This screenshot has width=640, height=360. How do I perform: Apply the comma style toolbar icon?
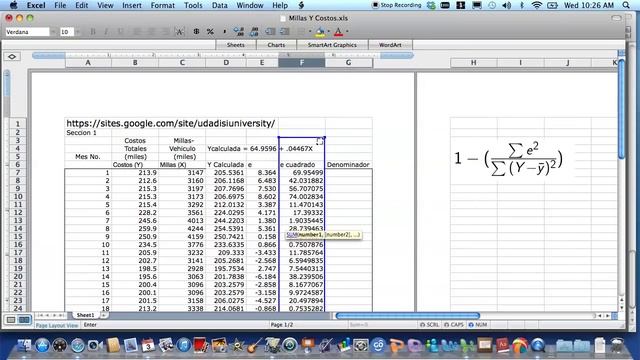(224, 31)
